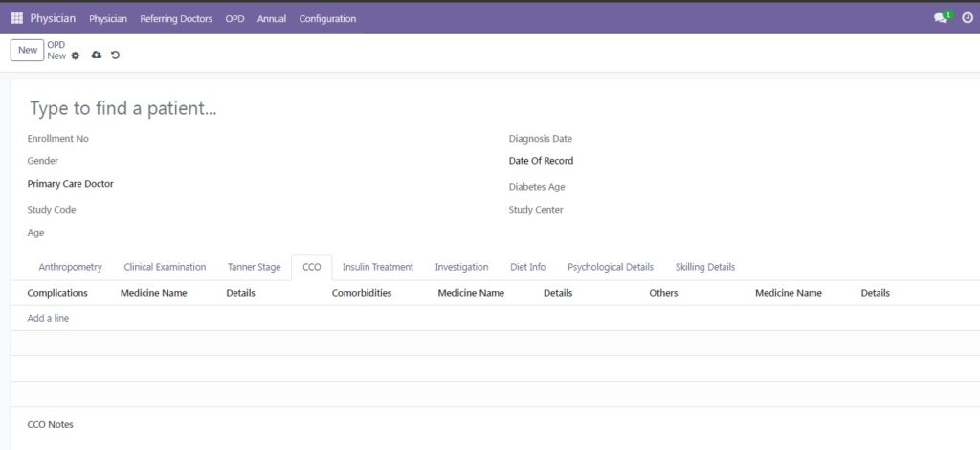Switch to the Anthropometry tab
Screen dimensions: 980x450
point(71,267)
